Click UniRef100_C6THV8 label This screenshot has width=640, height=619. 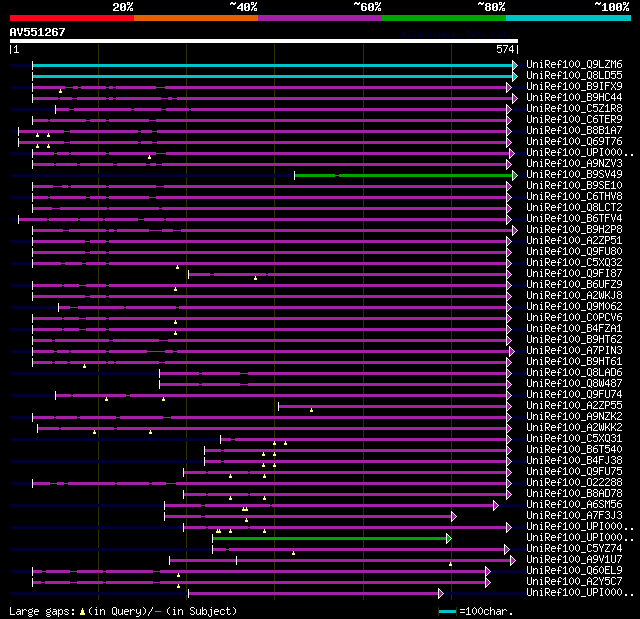[574, 197]
